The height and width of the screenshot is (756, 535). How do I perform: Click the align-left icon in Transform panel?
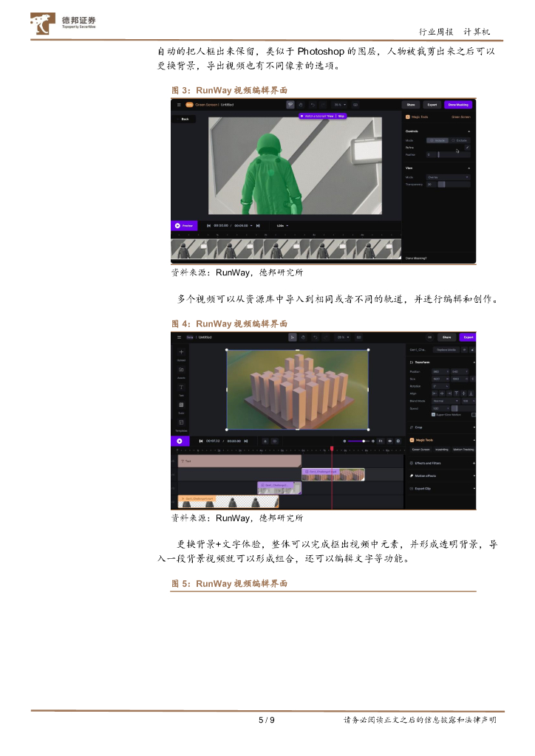coord(435,394)
